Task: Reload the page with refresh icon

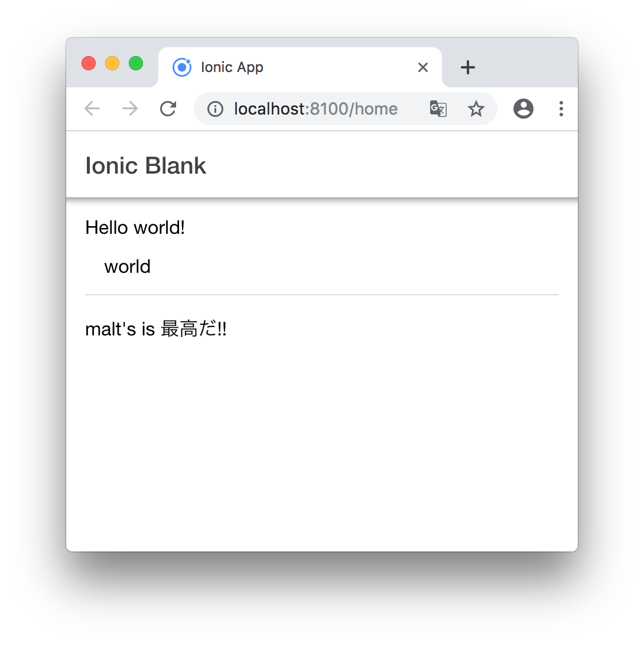Action: pyautogui.click(x=168, y=109)
